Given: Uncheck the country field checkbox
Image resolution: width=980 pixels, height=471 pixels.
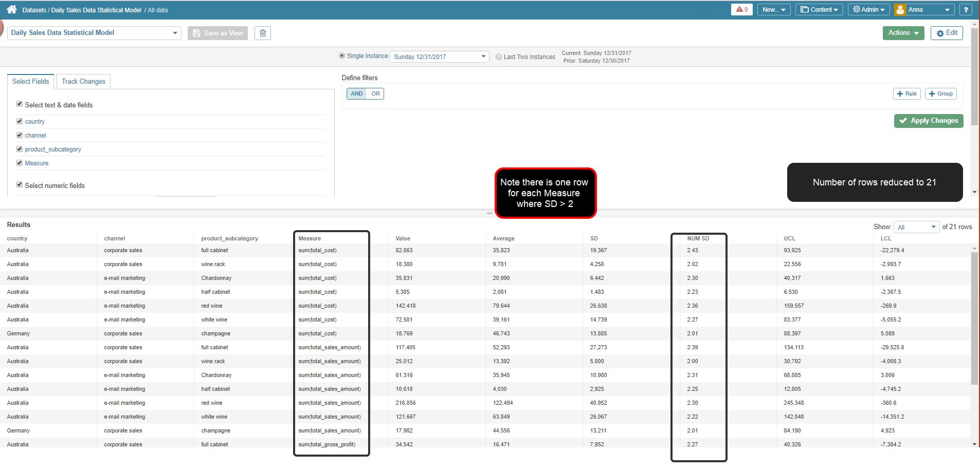Looking at the screenshot, I should click(20, 121).
